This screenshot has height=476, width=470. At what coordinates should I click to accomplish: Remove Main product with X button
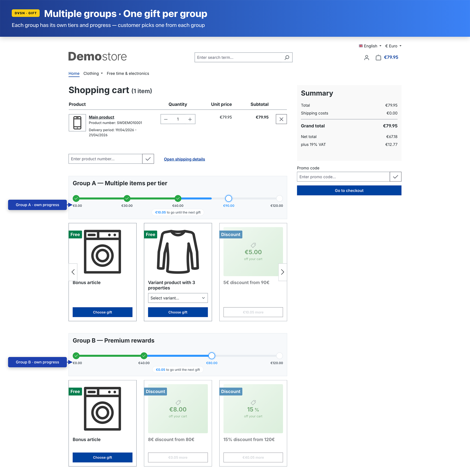click(281, 119)
